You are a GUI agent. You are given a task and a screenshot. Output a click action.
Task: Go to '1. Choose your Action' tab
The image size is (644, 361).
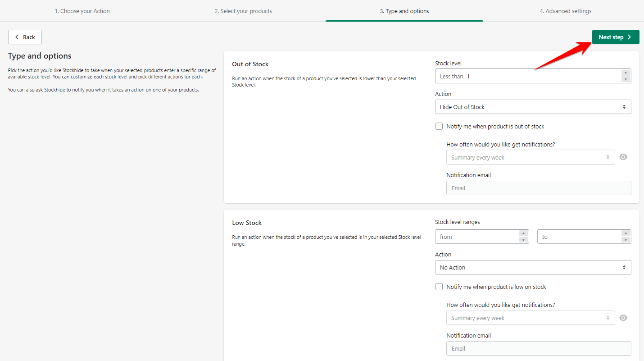pyautogui.click(x=82, y=11)
